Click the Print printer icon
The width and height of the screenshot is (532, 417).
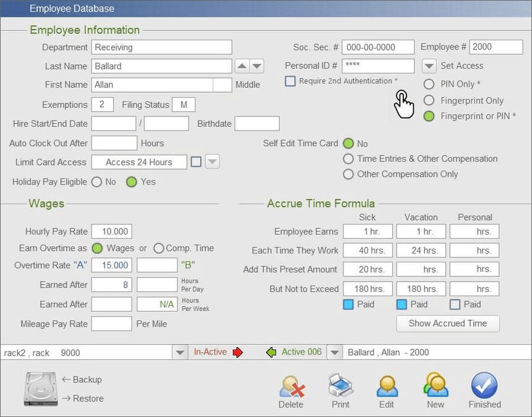coord(341,385)
